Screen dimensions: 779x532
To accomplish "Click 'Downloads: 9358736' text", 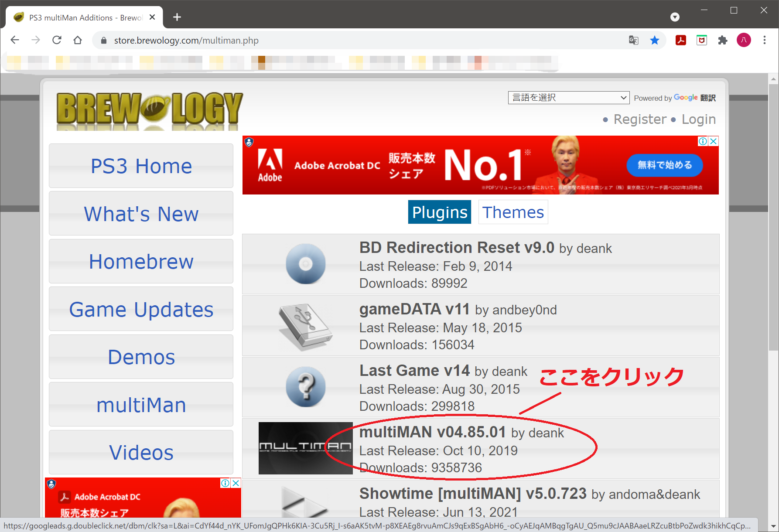I will pyautogui.click(x=420, y=467).
